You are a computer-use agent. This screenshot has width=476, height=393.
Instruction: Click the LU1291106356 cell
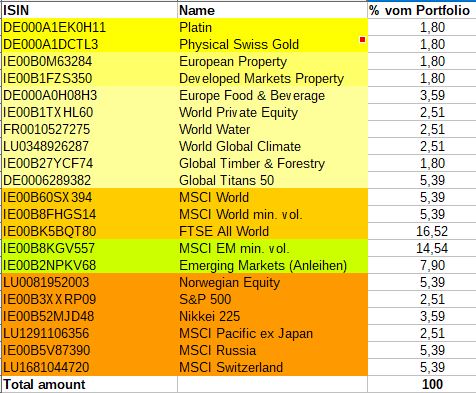89,333
